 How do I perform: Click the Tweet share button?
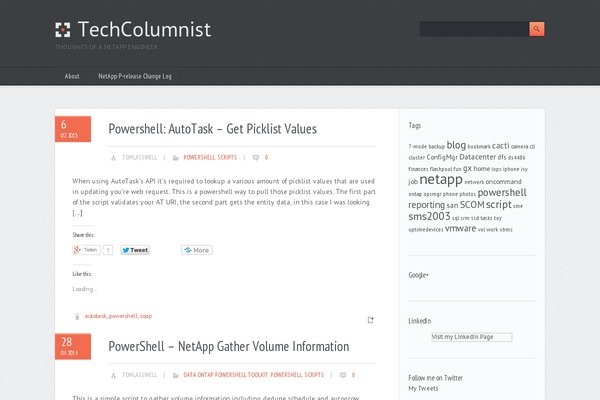point(135,250)
